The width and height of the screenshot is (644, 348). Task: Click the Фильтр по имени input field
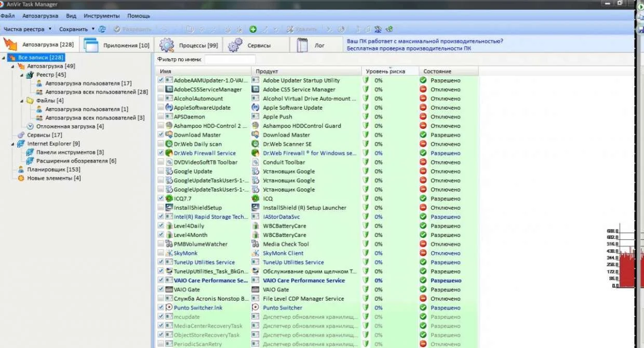point(230,60)
